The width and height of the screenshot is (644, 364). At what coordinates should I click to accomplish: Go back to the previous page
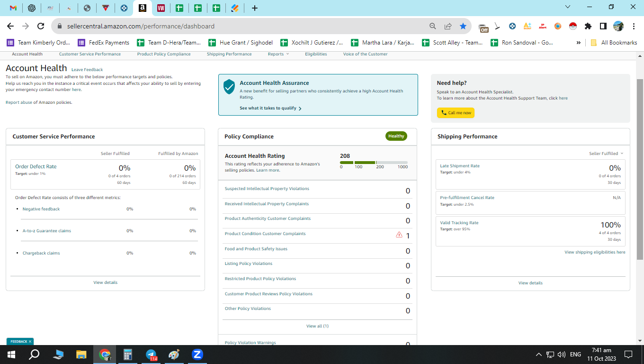click(10, 26)
